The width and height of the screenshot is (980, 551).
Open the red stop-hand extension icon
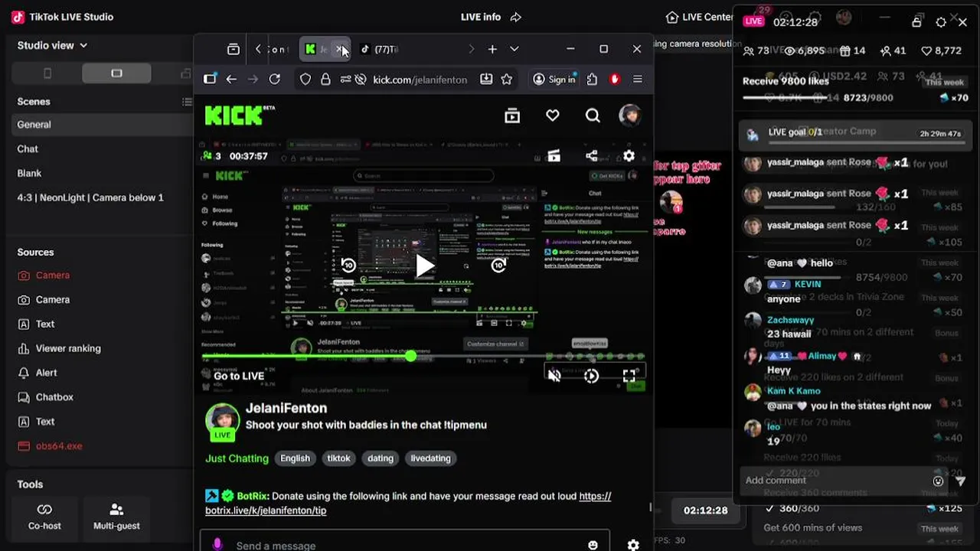click(x=615, y=79)
